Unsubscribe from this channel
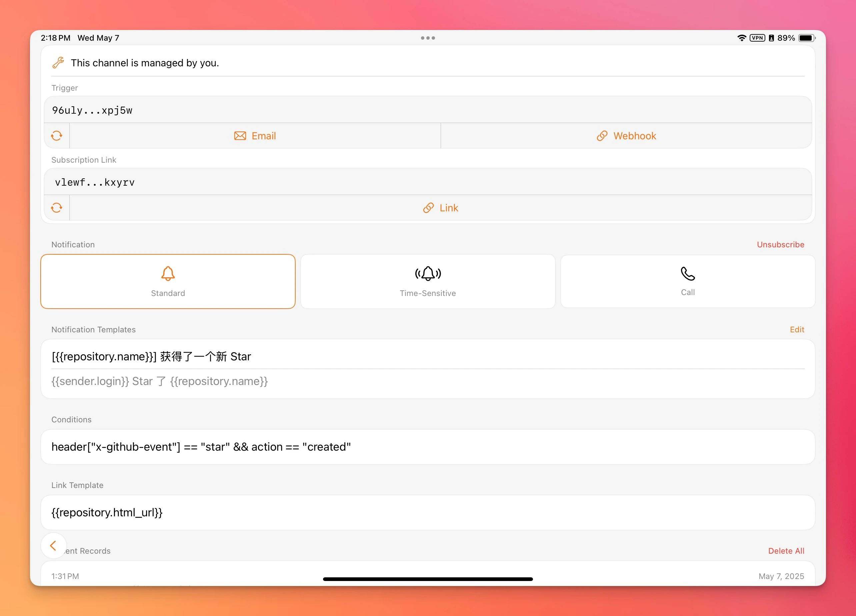The image size is (856, 616). click(780, 245)
